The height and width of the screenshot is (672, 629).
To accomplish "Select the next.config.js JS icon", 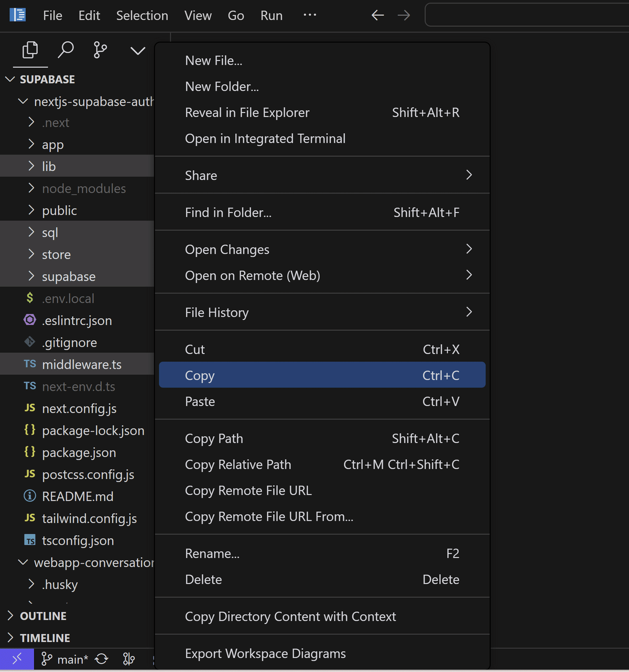I will coord(30,408).
